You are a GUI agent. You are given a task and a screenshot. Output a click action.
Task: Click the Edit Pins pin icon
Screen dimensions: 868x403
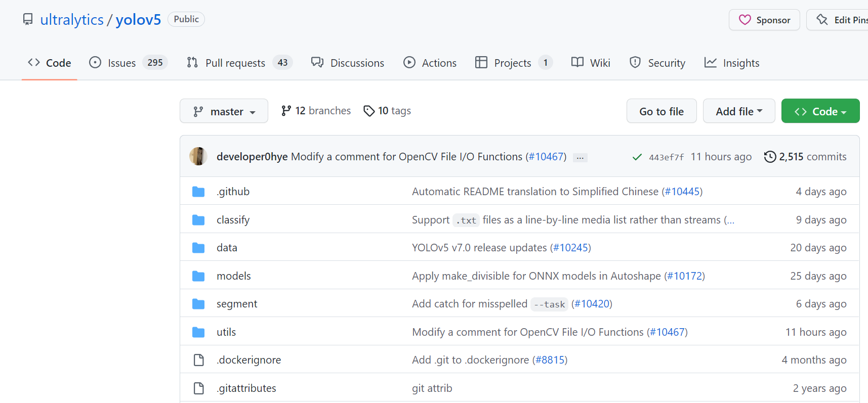click(x=822, y=20)
